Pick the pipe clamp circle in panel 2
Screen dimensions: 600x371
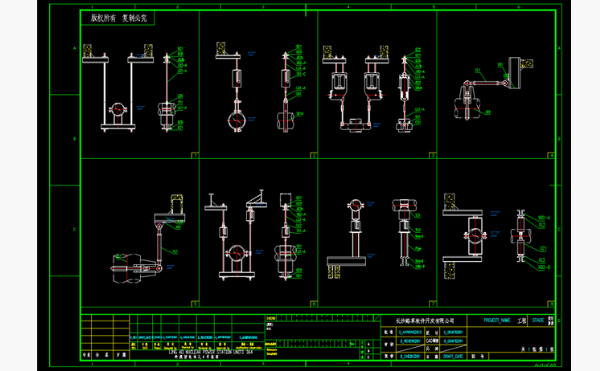point(236,121)
